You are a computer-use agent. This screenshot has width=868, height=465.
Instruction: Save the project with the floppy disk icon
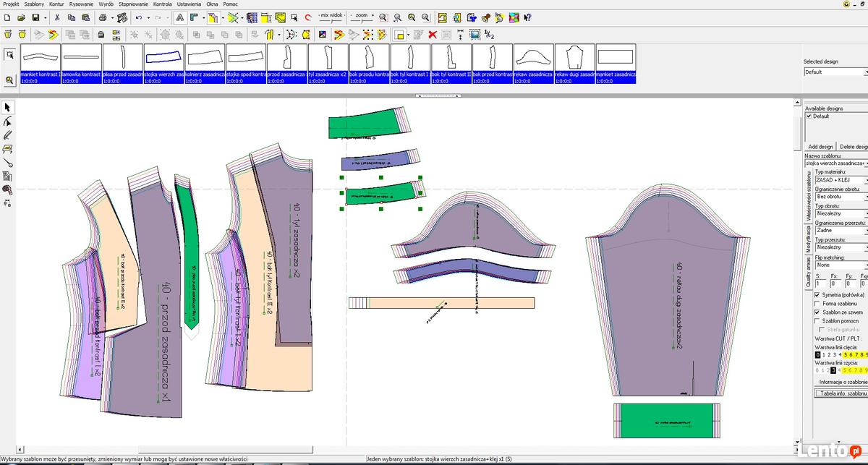pyautogui.click(x=35, y=17)
